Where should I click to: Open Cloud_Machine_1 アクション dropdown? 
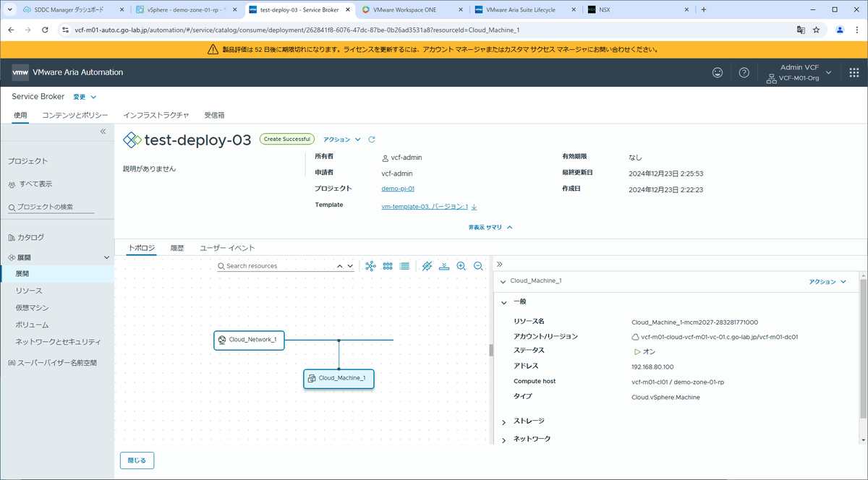pyautogui.click(x=827, y=282)
